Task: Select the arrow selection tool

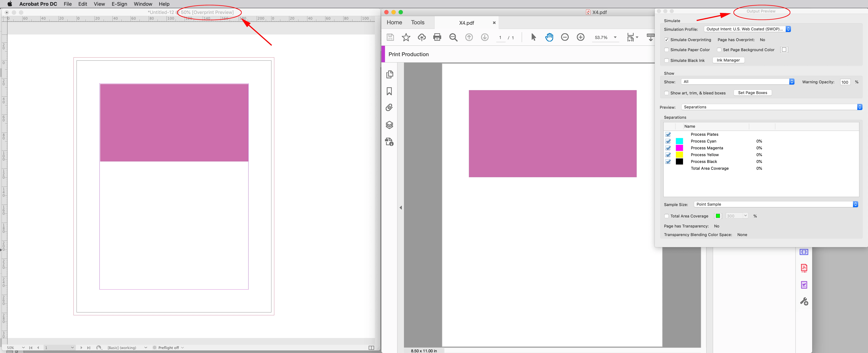Action: coord(533,37)
